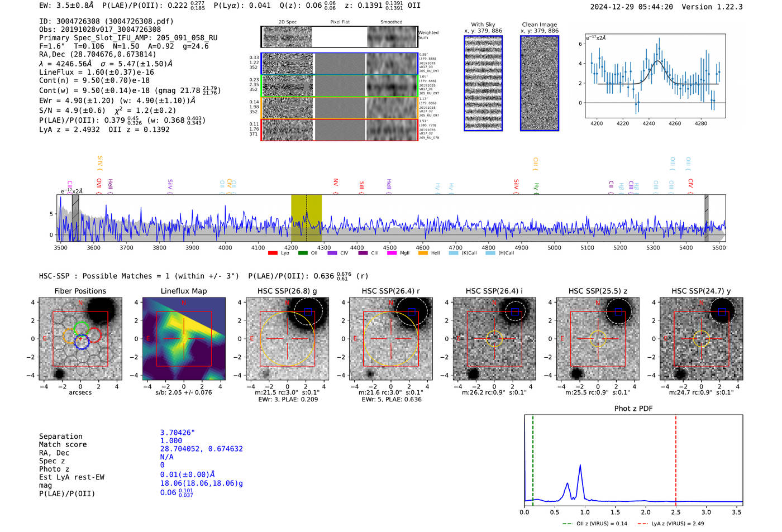This screenshot has width=782, height=532.
Task: Click the LyA z (VIRUS) = 2.49 legend entry
Action: 670,524
